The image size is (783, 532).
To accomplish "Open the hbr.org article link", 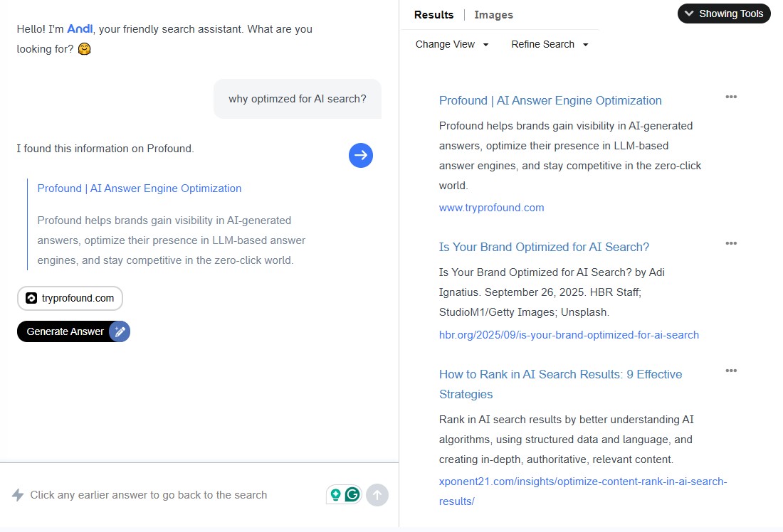I will (569, 334).
